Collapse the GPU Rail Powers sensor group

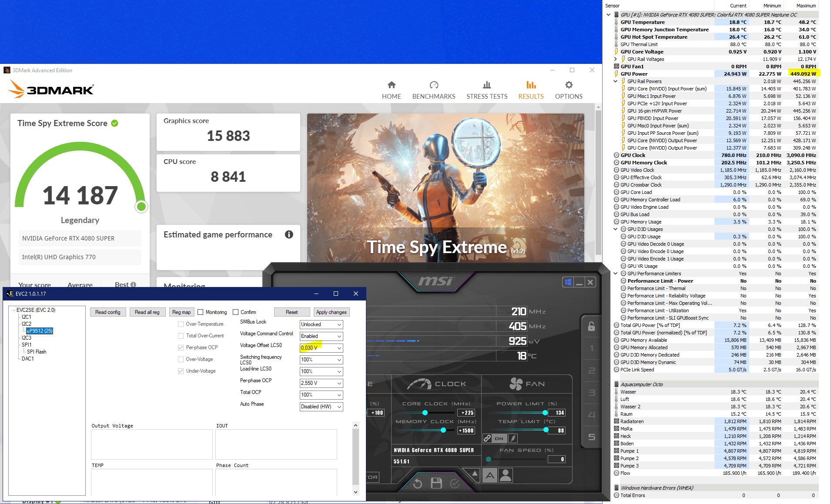[615, 81]
